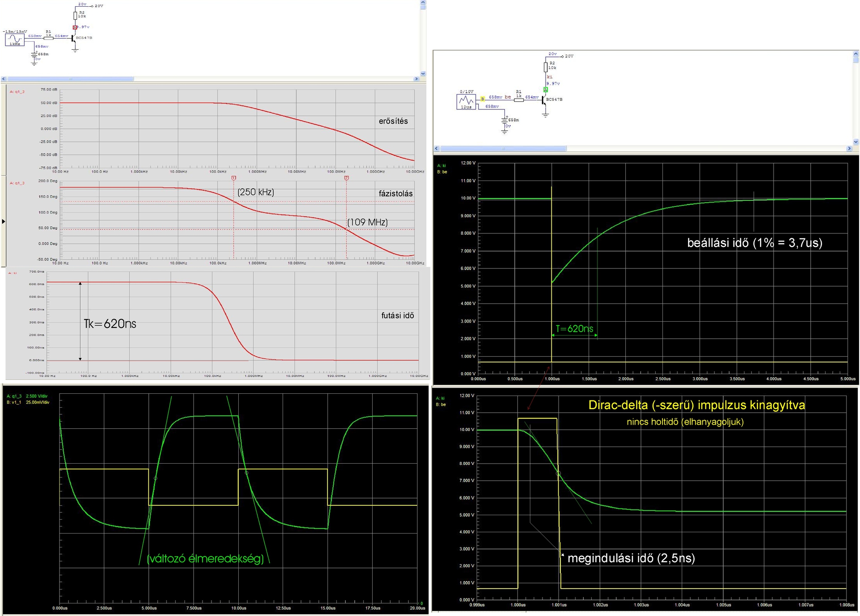
Task: Click 'B: be' trace label on transient plot
Action: click(442, 172)
